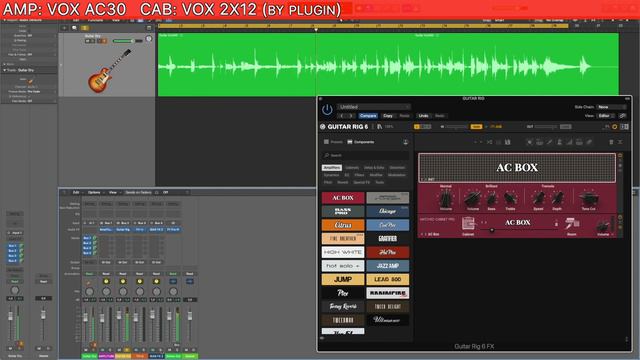Select the JUMP amplifier component
Viewport: 640px width, 360px height.
pyautogui.click(x=343, y=279)
